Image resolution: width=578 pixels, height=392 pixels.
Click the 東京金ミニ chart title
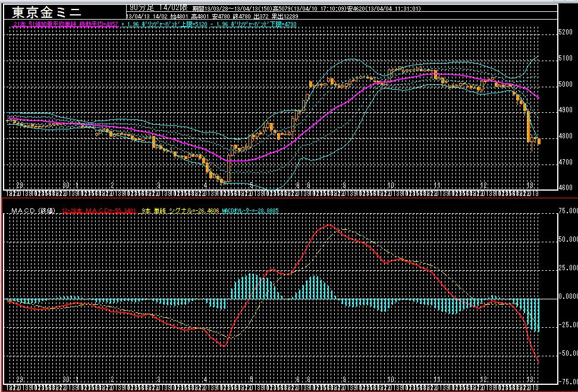point(46,12)
